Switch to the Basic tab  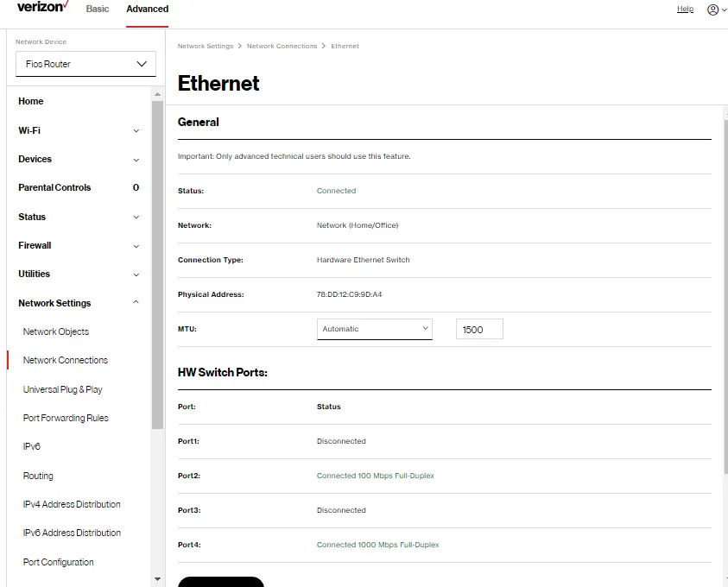(97, 9)
